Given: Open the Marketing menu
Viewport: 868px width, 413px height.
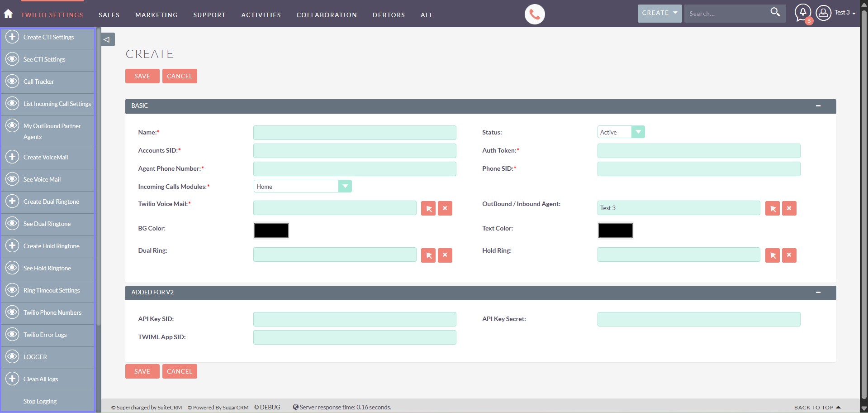Looking at the screenshot, I should [156, 15].
